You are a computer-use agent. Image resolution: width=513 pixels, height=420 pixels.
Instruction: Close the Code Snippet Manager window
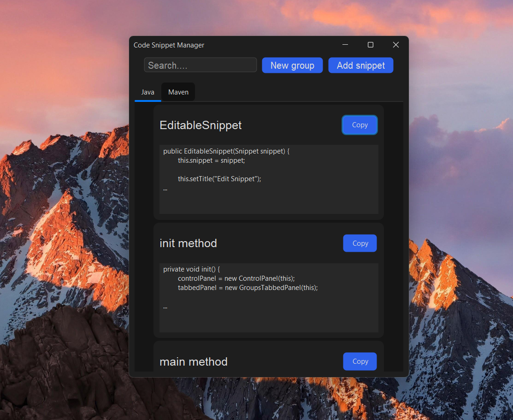point(396,45)
